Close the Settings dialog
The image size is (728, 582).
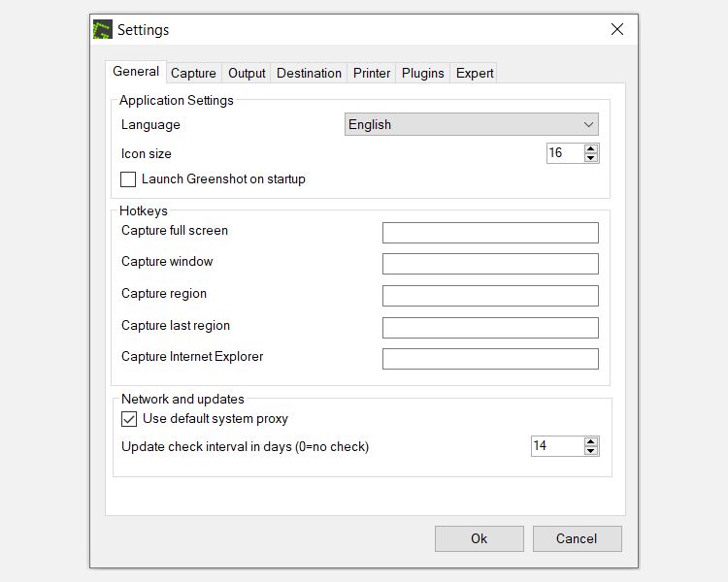click(617, 30)
